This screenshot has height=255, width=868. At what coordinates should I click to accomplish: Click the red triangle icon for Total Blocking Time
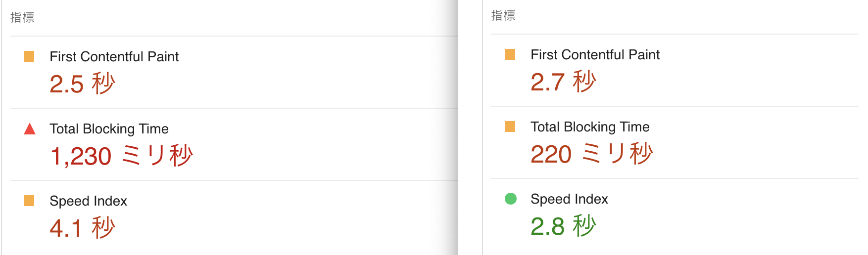pyautogui.click(x=30, y=129)
